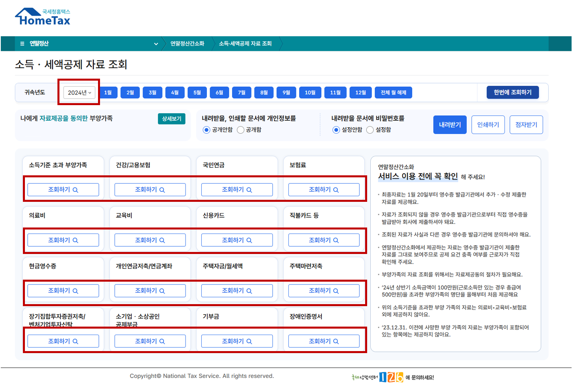Click 조회하기 under 소득기준 초과 부양가족

click(63, 190)
